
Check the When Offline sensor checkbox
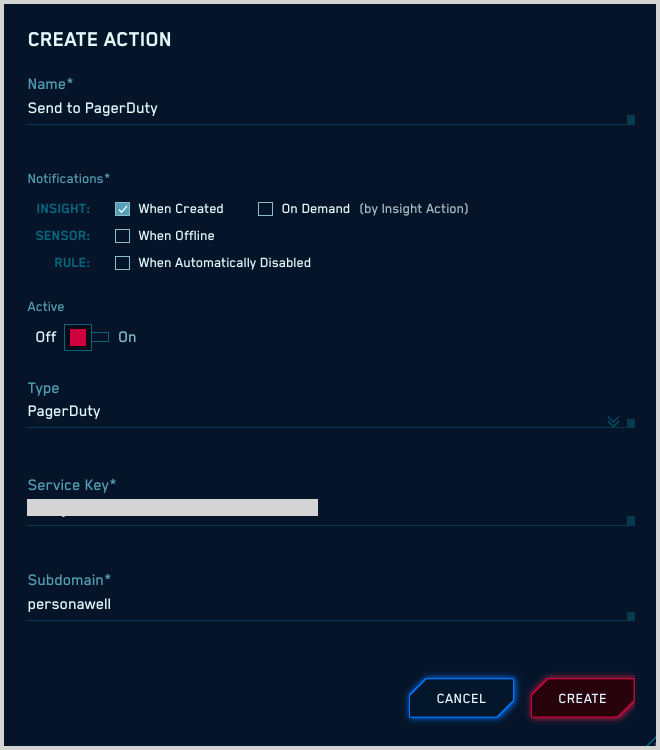coord(123,236)
